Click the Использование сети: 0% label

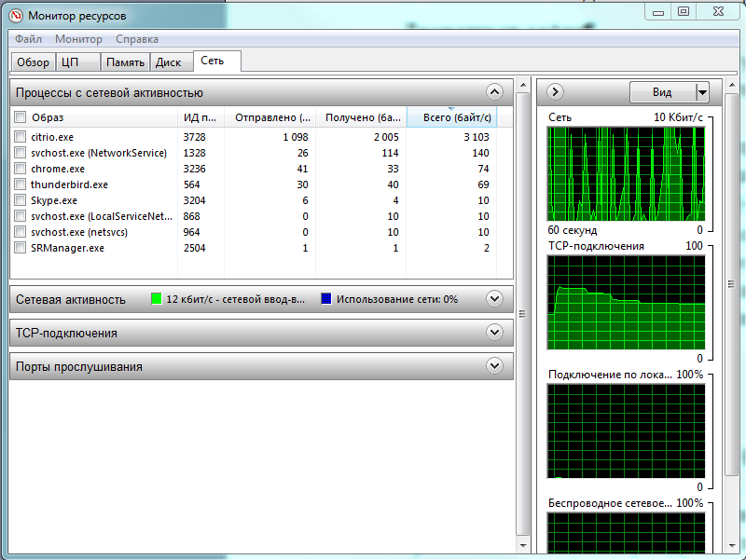click(397, 299)
